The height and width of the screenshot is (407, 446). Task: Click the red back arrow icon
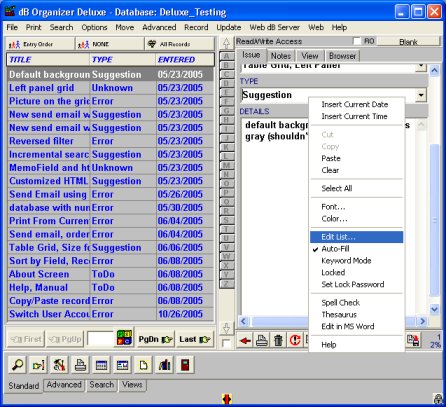(x=245, y=340)
